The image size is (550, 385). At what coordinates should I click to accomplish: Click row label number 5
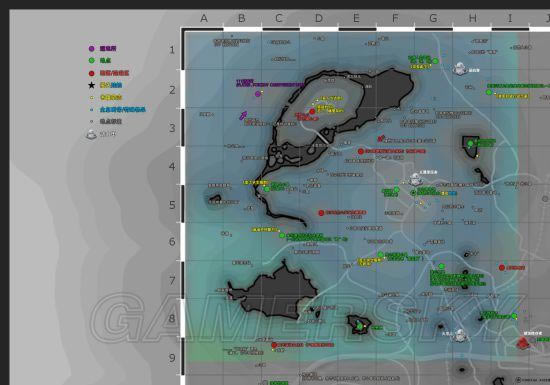click(172, 205)
